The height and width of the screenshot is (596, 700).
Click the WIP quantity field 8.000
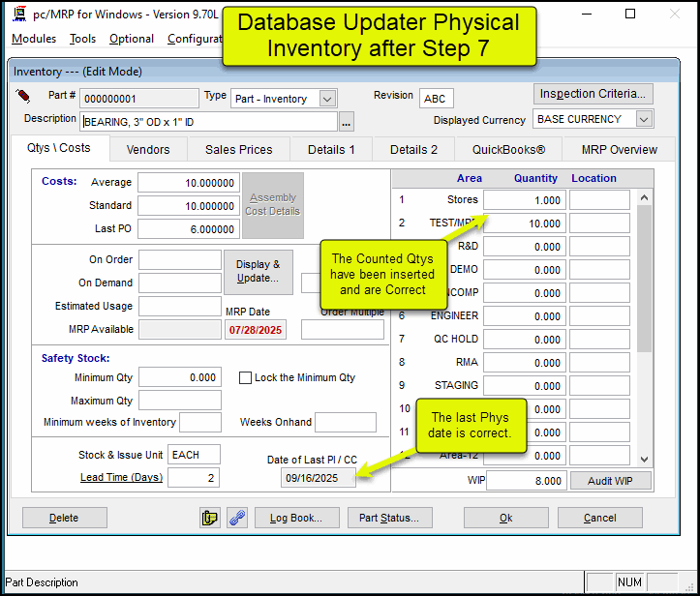point(527,481)
